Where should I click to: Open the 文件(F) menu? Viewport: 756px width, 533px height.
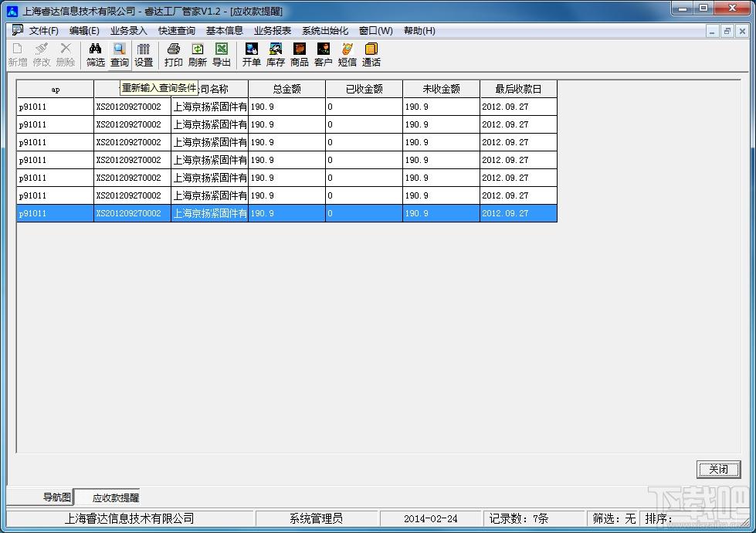[44, 30]
